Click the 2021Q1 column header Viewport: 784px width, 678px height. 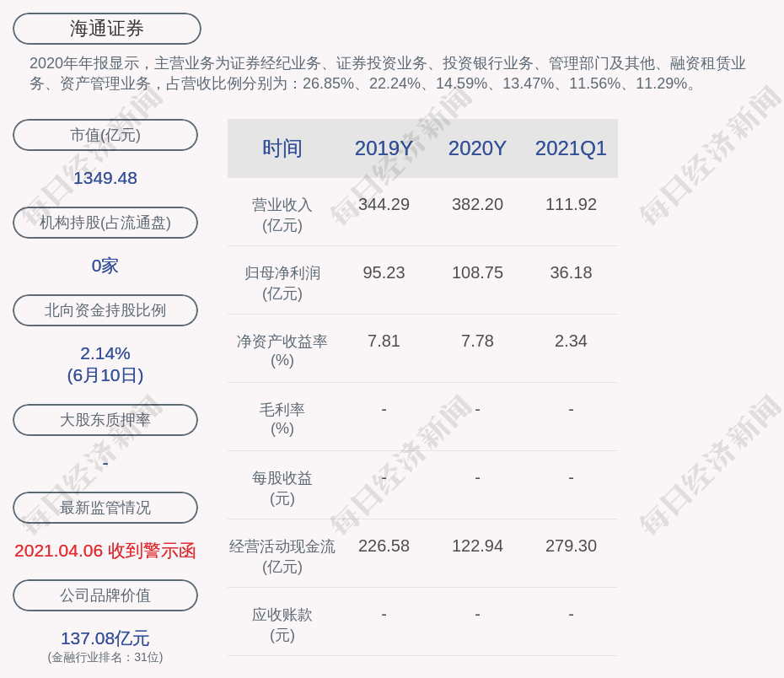coord(571,148)
